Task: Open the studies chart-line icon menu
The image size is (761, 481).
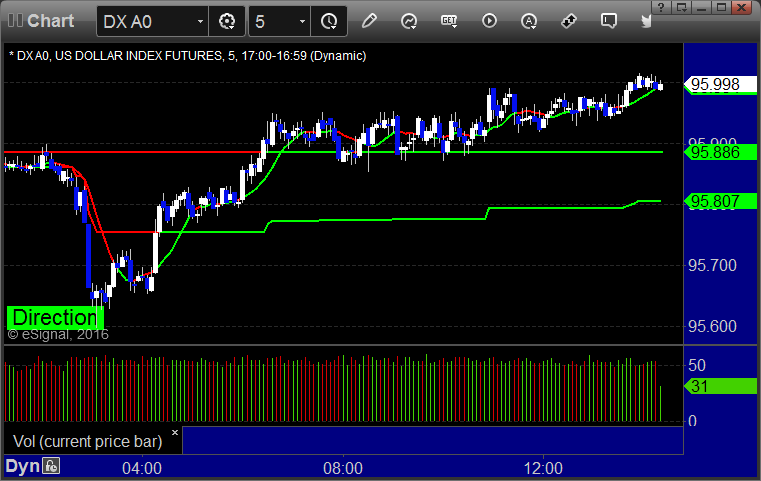Action: pyautogui.click(x=409, y=21)
